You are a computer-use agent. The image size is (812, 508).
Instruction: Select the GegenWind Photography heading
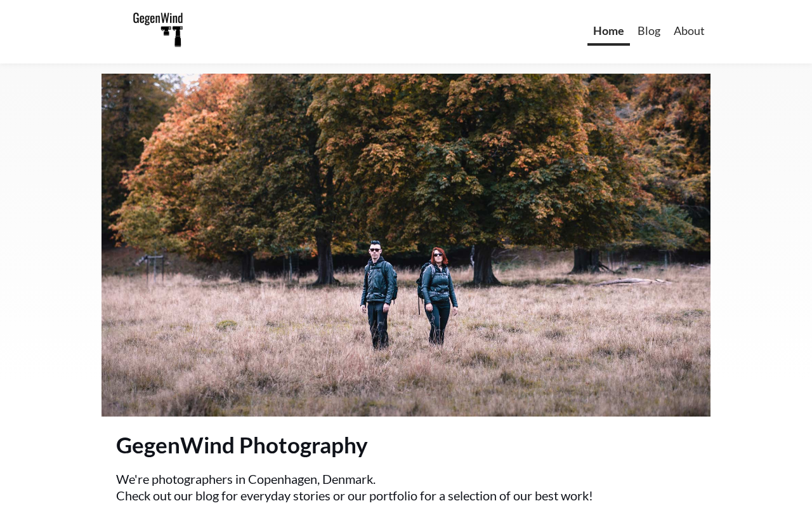242,445
